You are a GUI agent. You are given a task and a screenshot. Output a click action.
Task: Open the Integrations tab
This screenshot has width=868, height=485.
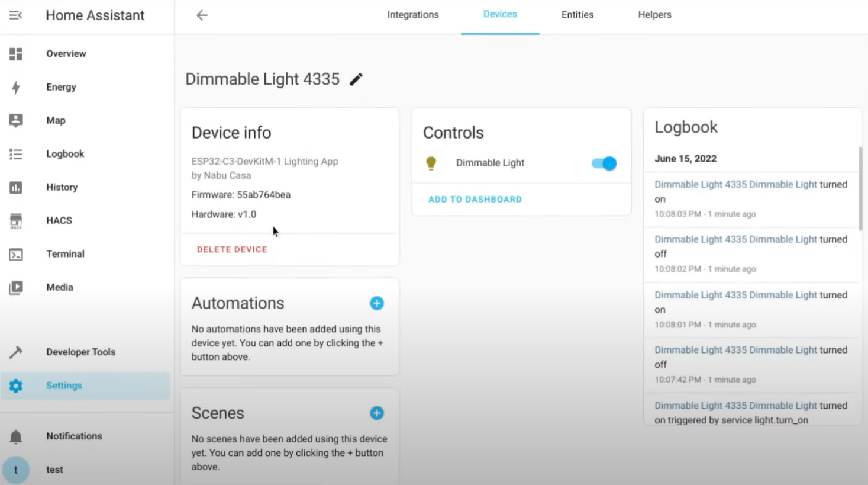pyautogui.click(x=412, y=14)
